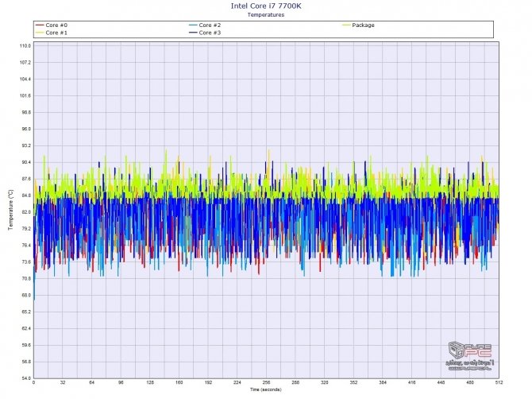This screenshot has height=399, width=532.
Task: Click the 62.4 y-axis value
Action: click(x=25, y=329)
